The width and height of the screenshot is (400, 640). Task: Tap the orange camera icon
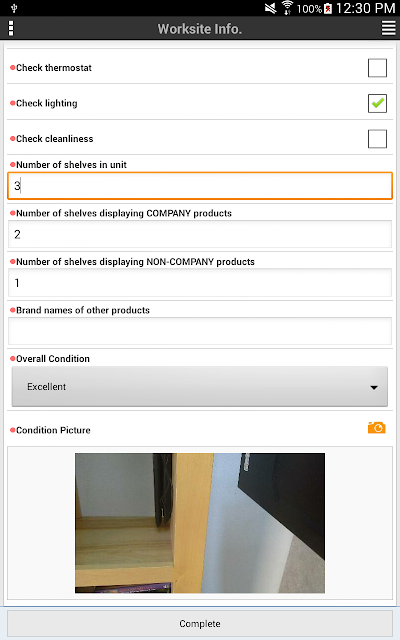376,428
